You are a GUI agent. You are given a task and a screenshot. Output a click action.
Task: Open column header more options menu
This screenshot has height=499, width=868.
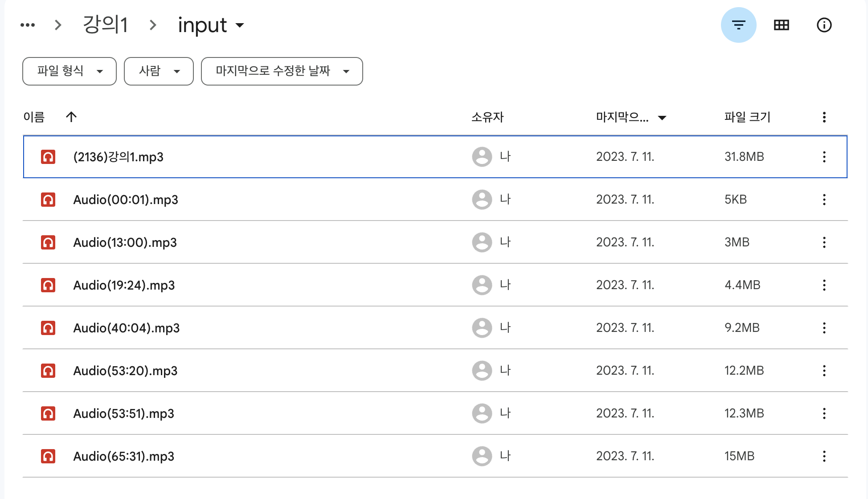[824, 117]
